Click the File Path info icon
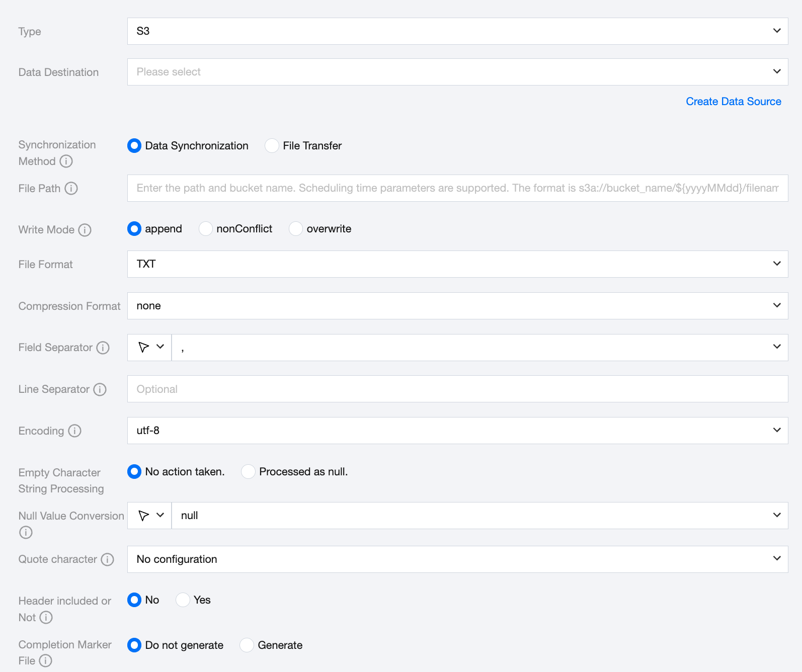This screenshot has width=802, height=672. 71,189
